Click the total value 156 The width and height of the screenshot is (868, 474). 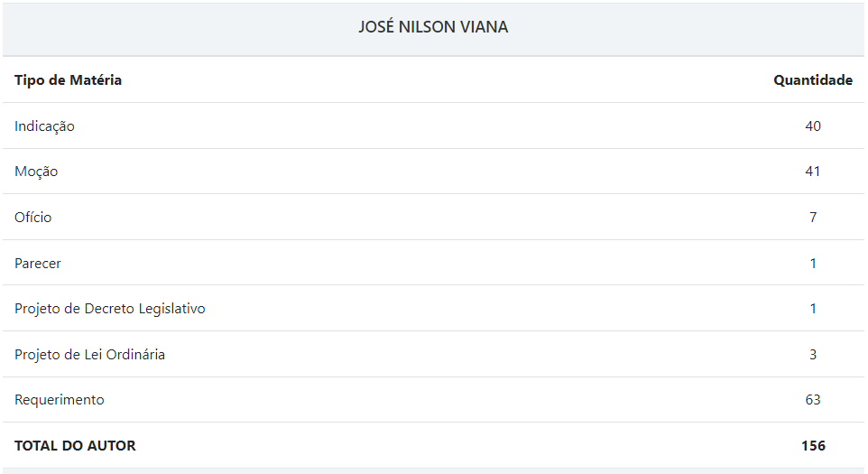(813, 446)
